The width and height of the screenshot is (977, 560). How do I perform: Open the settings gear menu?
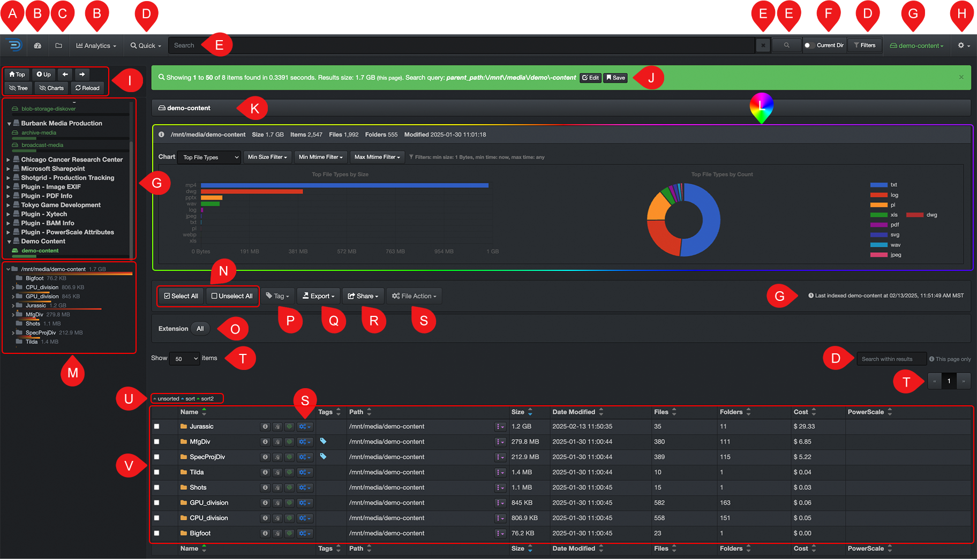963,46
